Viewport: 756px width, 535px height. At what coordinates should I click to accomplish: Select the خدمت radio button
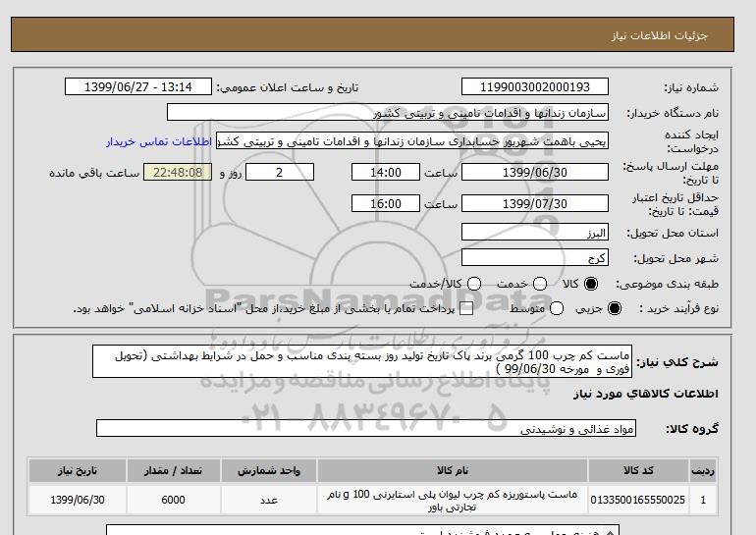point(540,284)
